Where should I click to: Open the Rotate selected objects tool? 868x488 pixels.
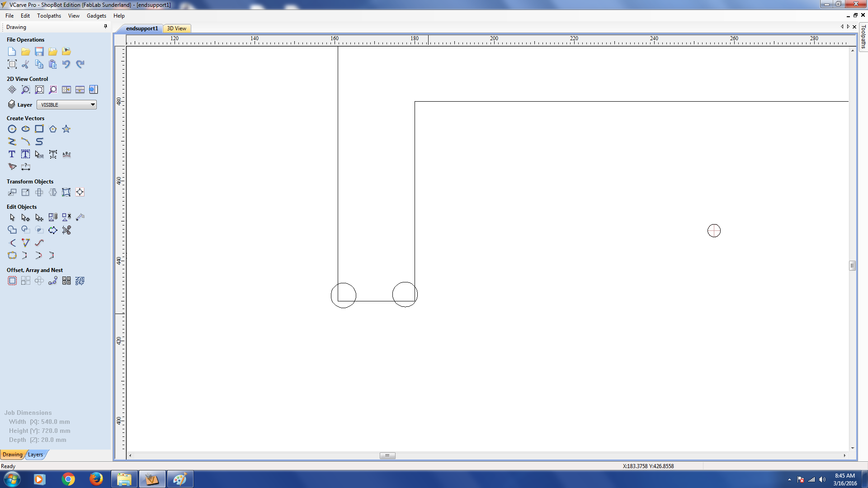[x=39, y=192]
